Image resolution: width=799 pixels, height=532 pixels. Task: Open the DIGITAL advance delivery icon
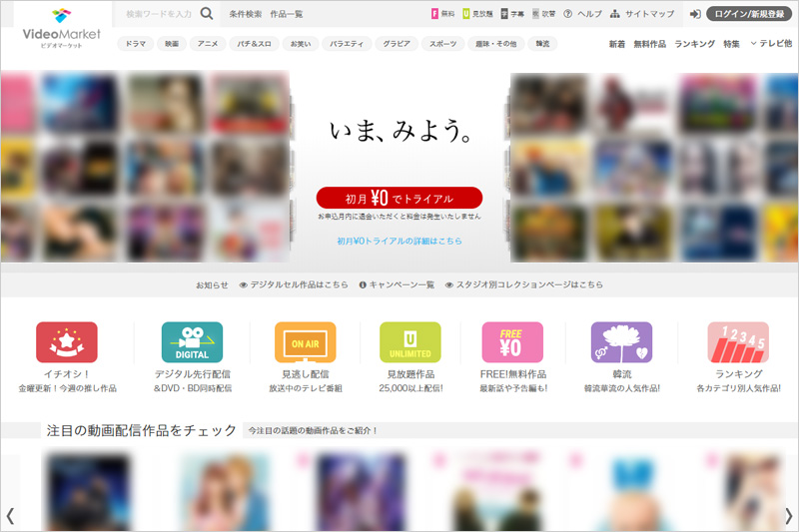tap(192, 342)
